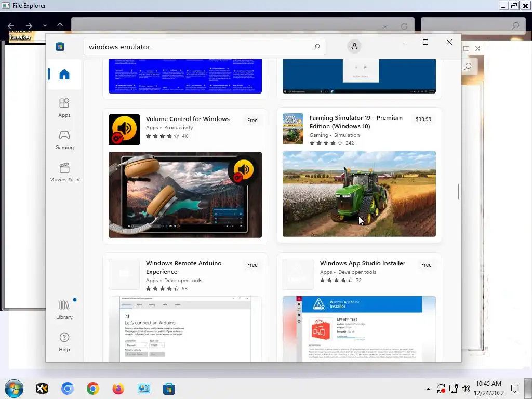Open the Microsoft Store Home tab
The image size is (532, 399).
(64, 74)
